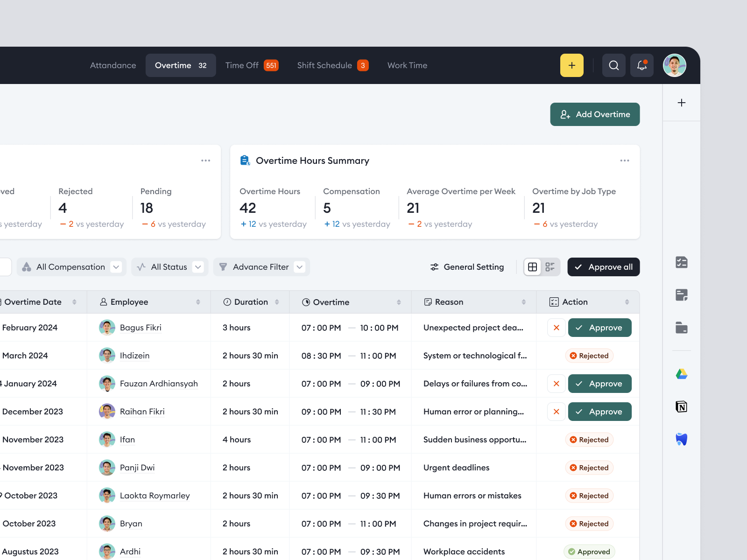Screen dimensions: 747x560
Task: Switch to the Time Off tab
Action: click(241, 65)
